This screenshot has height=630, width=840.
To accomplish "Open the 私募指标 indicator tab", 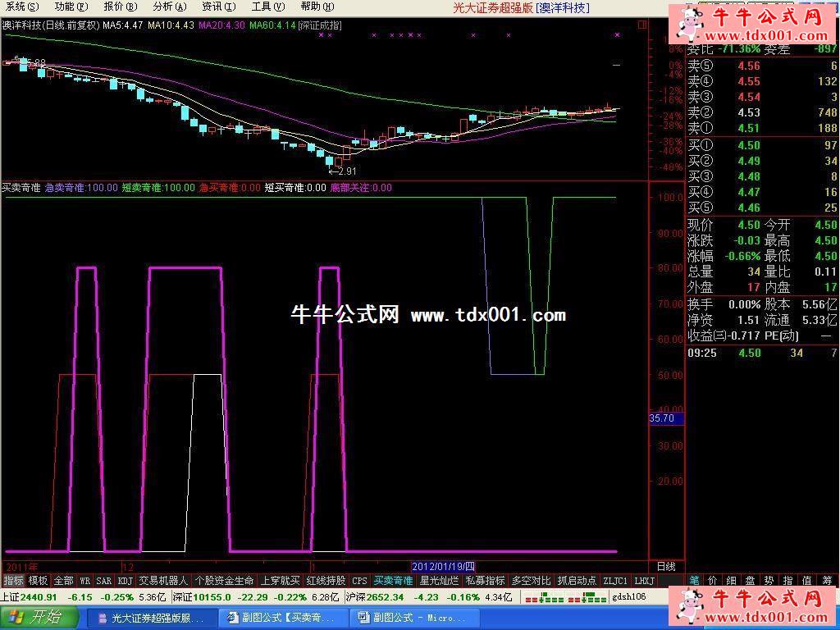I will 485,581.
